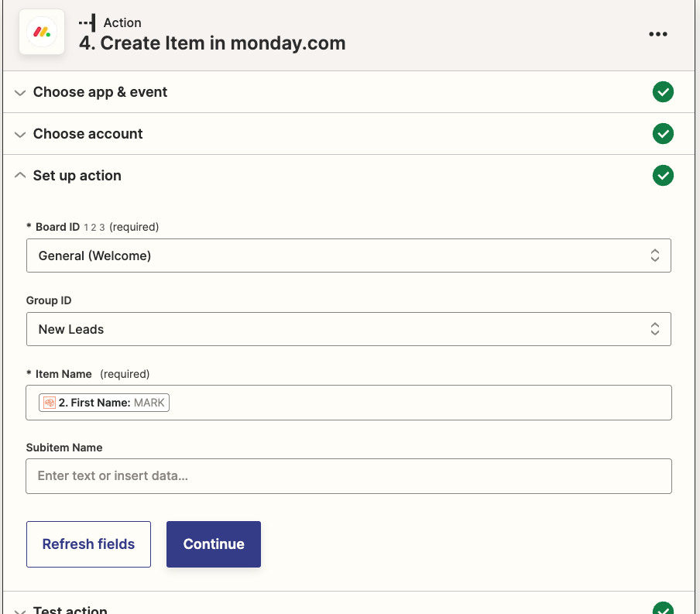Click the green checkmark on Set up action
Screen dimensions: 700x614
point(663,175)
